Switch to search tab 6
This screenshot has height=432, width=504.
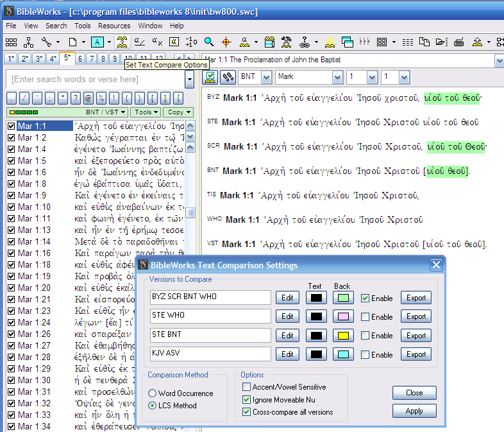pyautogui.click(x=80, y=59)
